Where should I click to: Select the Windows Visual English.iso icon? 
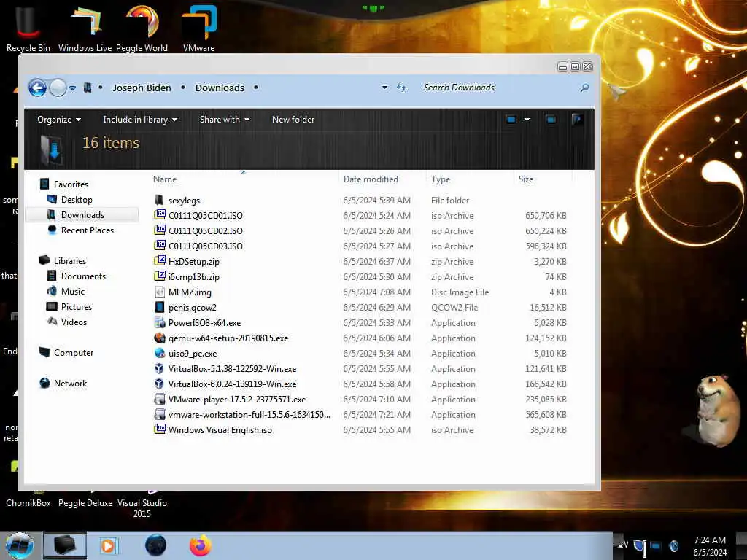tap(160, 429)
